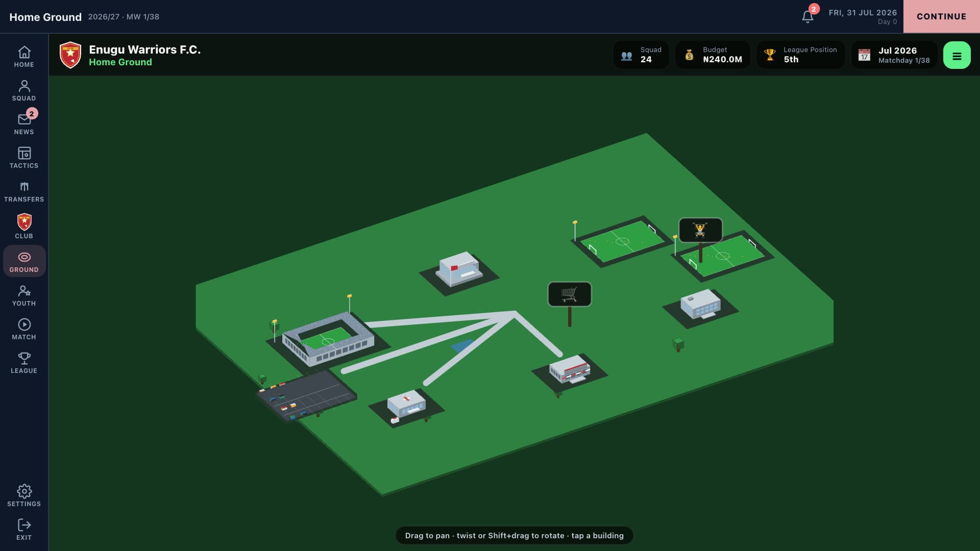This screenshot has height=551, width=980.
Task: Click the Exit icon
Action: click(x=24, y=530)
